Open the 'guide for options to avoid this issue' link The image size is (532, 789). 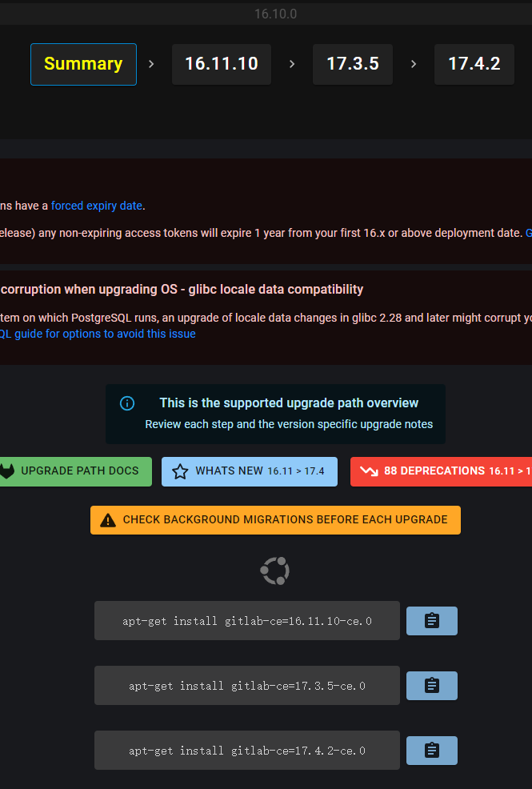(x=98, y=334)
